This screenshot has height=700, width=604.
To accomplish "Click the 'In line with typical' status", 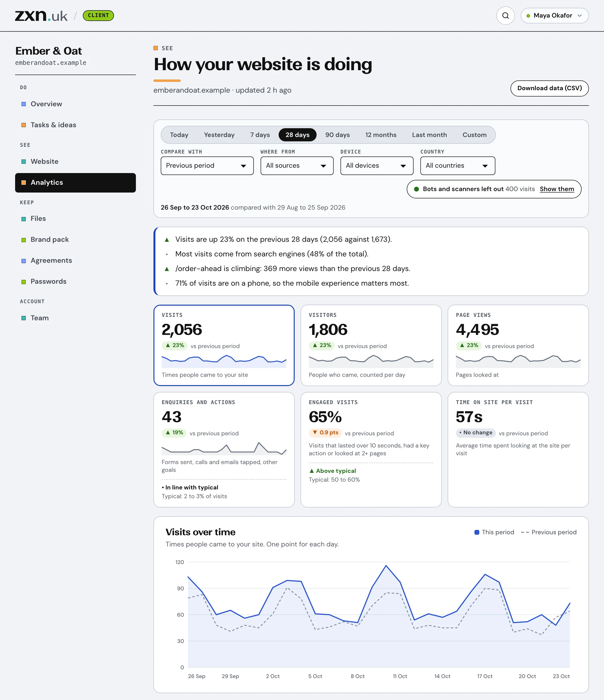I will (190, 487).
